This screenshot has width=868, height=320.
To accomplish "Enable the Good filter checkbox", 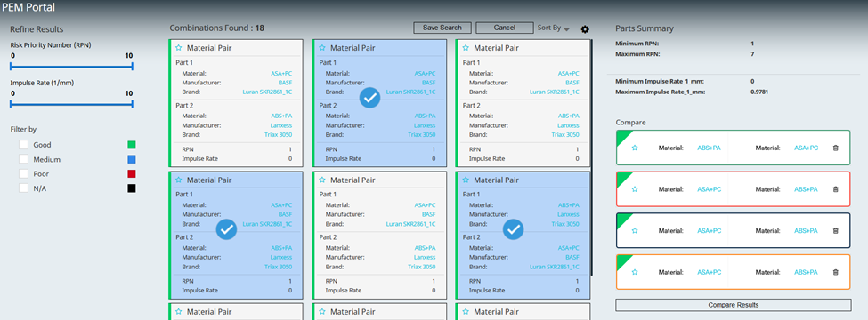I will pos(23,145).
